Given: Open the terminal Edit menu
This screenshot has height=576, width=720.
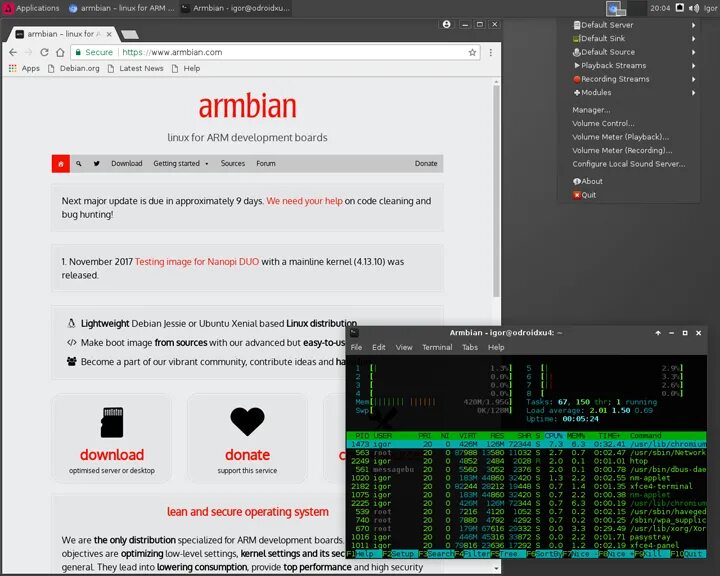Looking at the screenshot, I should point(379,348).
